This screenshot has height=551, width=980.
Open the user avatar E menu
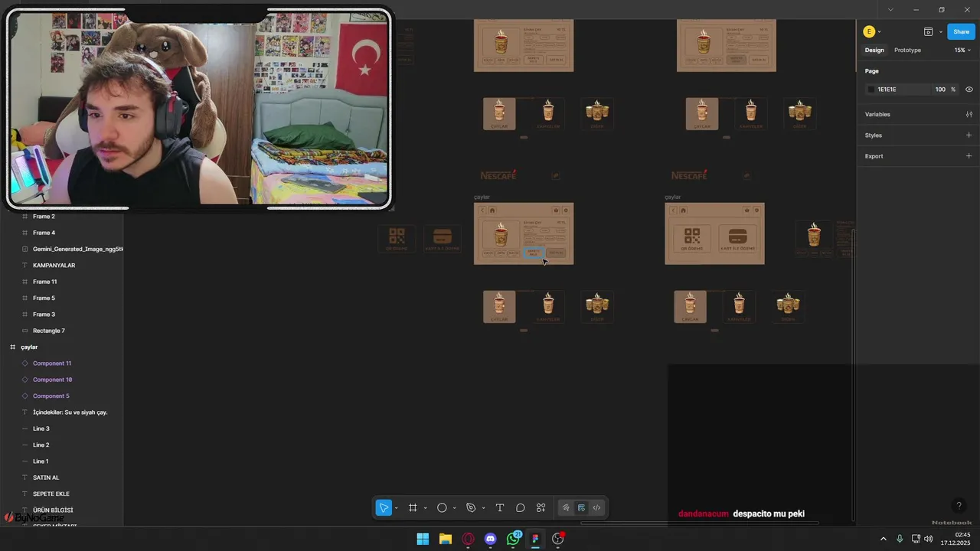pos(868,31)
